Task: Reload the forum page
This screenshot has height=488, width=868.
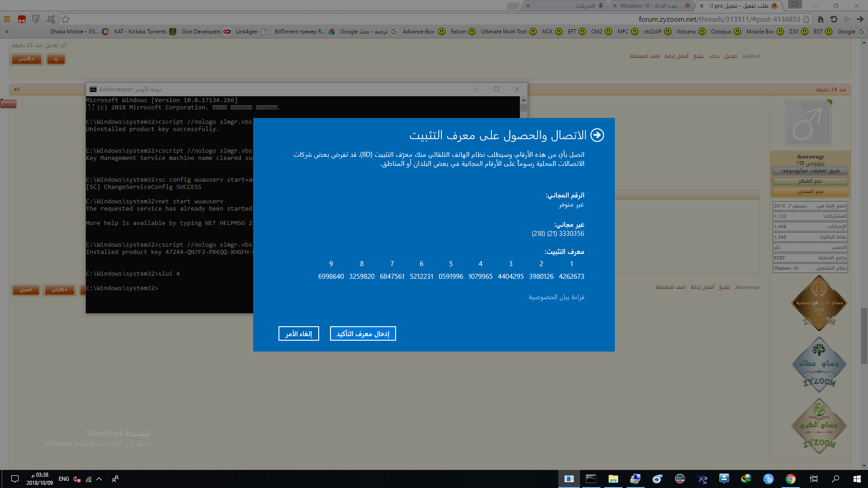Action: tap(834, 19)
